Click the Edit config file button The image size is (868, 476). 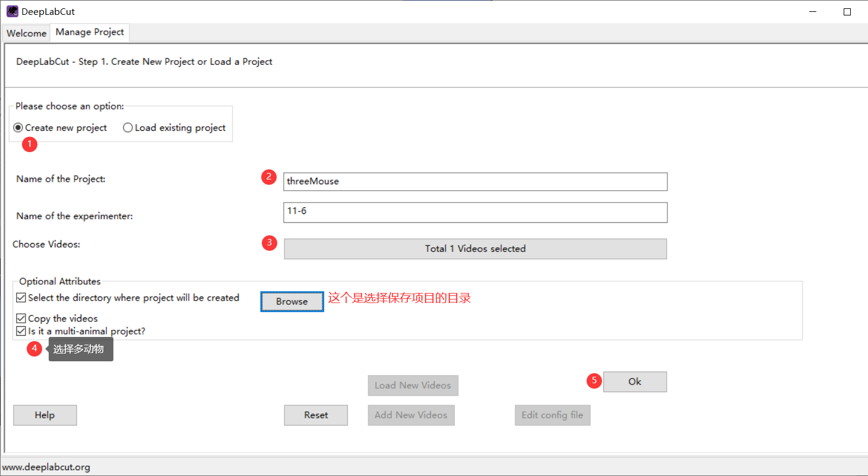(x=552, y=415)
